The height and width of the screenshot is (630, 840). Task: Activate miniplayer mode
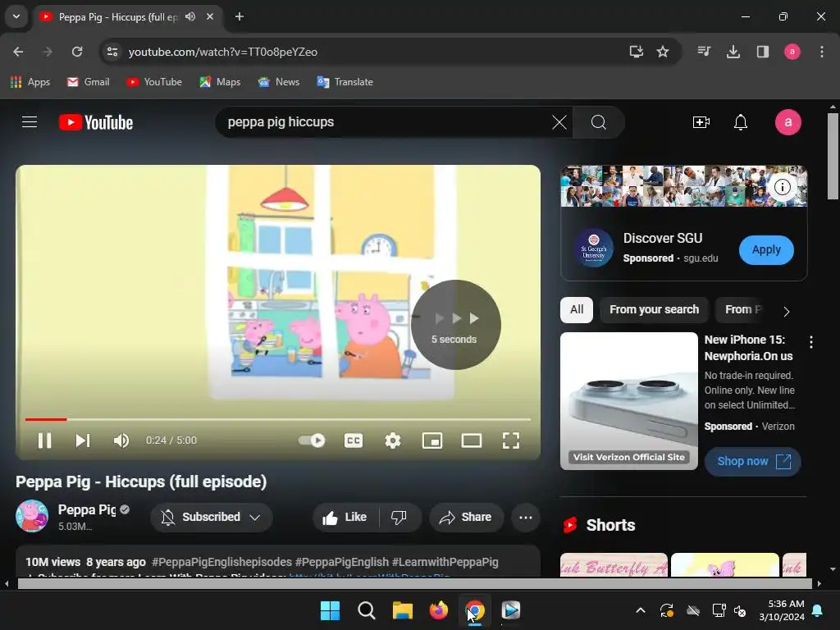tap(431, 441)
